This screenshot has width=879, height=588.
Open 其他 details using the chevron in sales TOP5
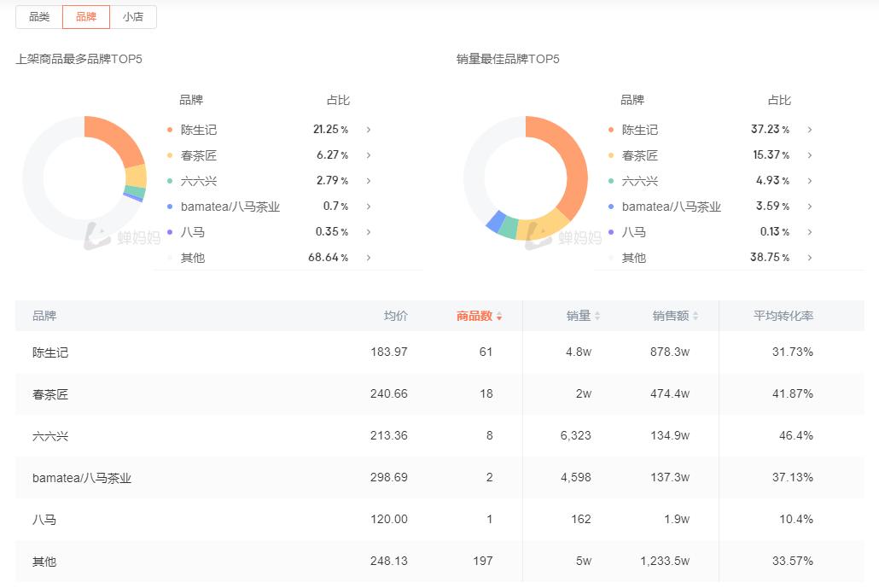pos(810,257)
